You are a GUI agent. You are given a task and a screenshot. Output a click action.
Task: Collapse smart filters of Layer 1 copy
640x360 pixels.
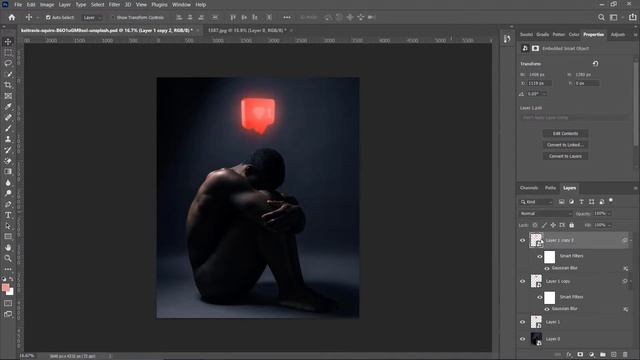(x=631, y=281)
